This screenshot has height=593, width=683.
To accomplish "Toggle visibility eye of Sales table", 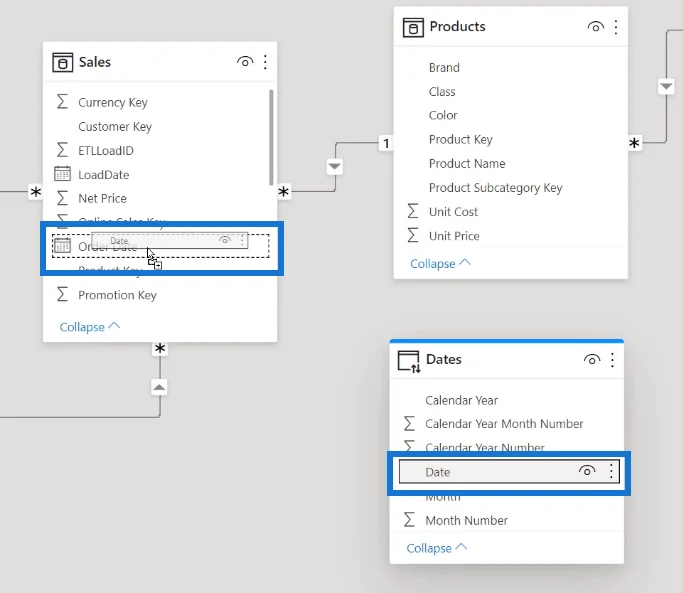I will 245,62.
